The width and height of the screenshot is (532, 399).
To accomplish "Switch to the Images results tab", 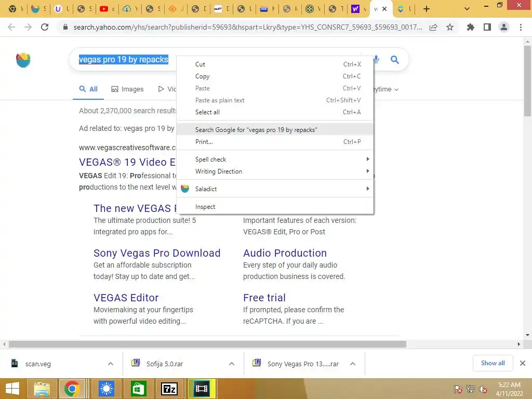I will [128, 89].
